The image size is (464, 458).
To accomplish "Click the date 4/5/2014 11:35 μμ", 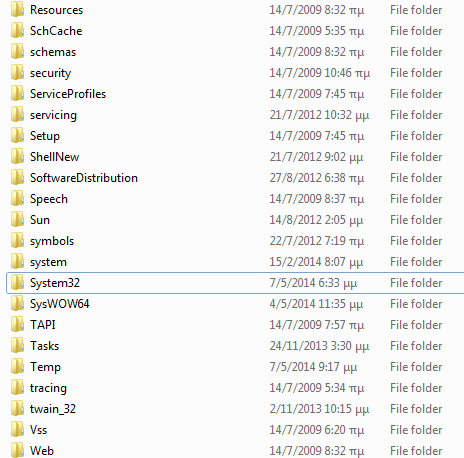I will tap(316, 304).
